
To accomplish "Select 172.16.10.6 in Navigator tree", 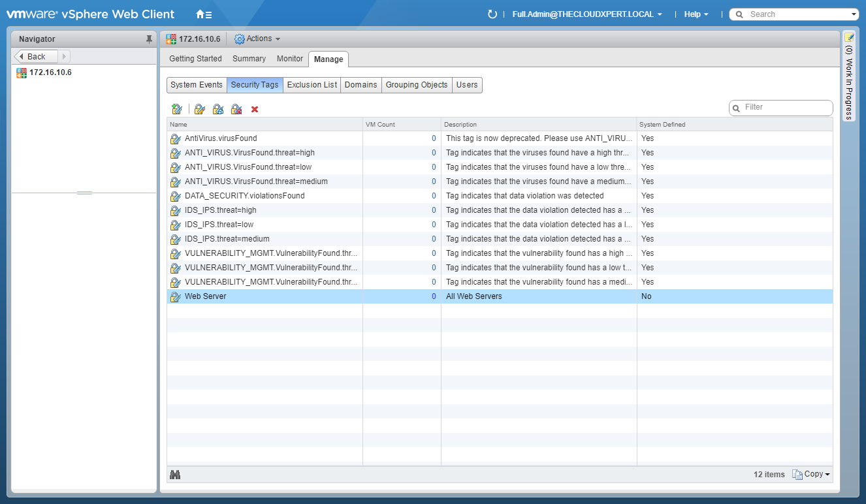I will click(x=50, y=72).
